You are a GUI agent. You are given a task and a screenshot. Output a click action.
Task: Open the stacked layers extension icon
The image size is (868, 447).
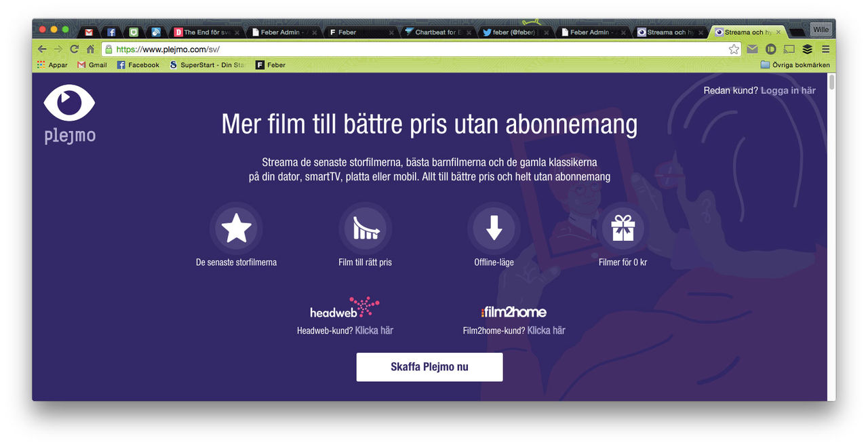click(807, 49)
